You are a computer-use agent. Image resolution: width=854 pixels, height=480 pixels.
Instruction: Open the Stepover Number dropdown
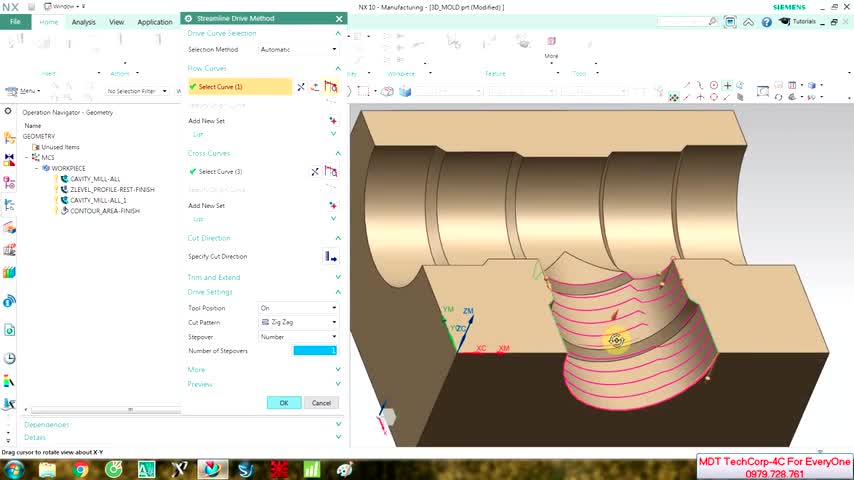point(298,337)
